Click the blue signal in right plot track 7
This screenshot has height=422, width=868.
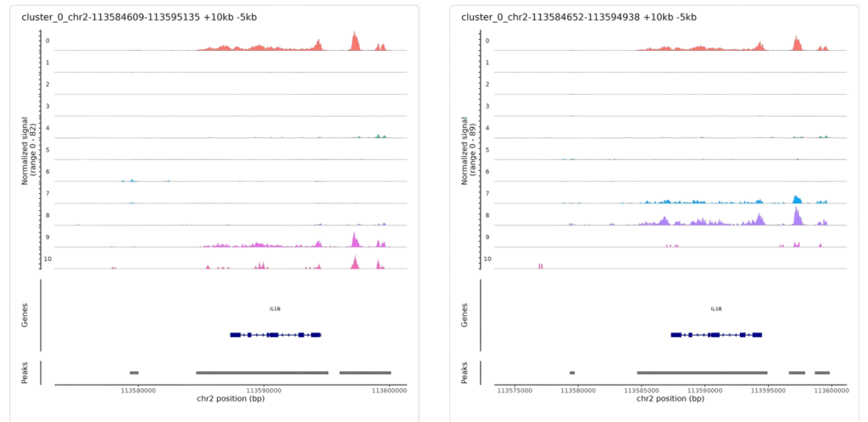[796, 199]
